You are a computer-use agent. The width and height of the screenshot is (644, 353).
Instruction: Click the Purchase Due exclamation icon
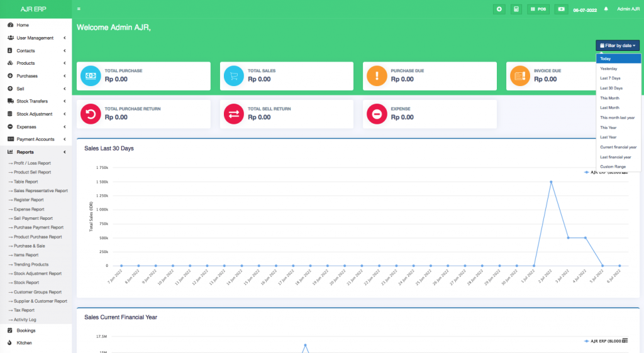point(377,76)
